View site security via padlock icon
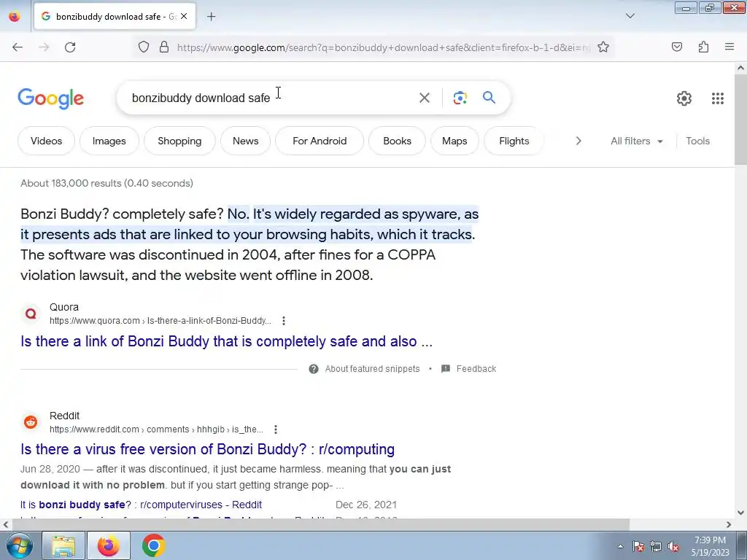The image size is (747, 560). tap(164, 47)
